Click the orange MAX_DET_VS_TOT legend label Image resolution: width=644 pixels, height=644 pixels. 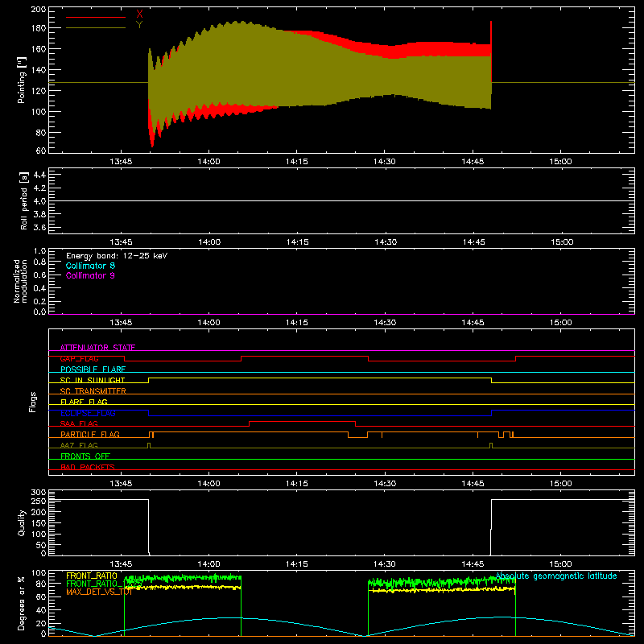[99, 592]
